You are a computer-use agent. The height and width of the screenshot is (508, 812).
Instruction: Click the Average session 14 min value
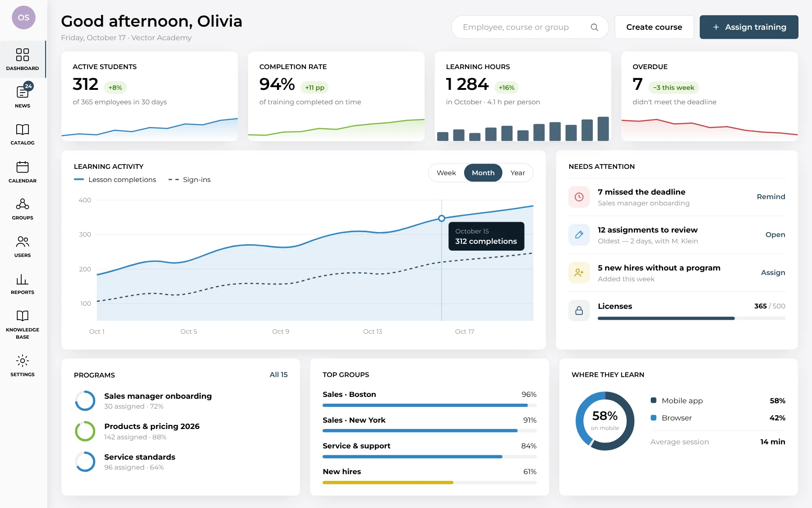click(x=773, y=442)
